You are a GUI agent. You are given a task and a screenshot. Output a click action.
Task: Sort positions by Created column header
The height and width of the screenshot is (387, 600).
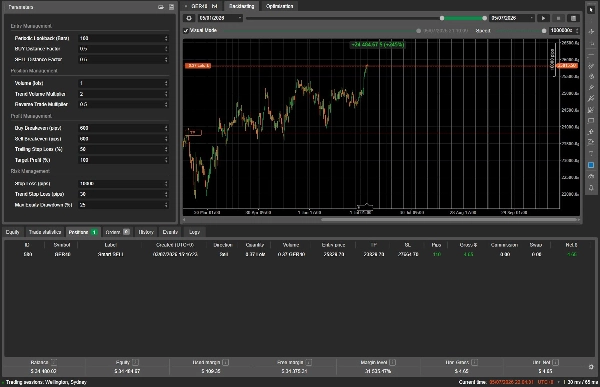(x=174, y=245)
